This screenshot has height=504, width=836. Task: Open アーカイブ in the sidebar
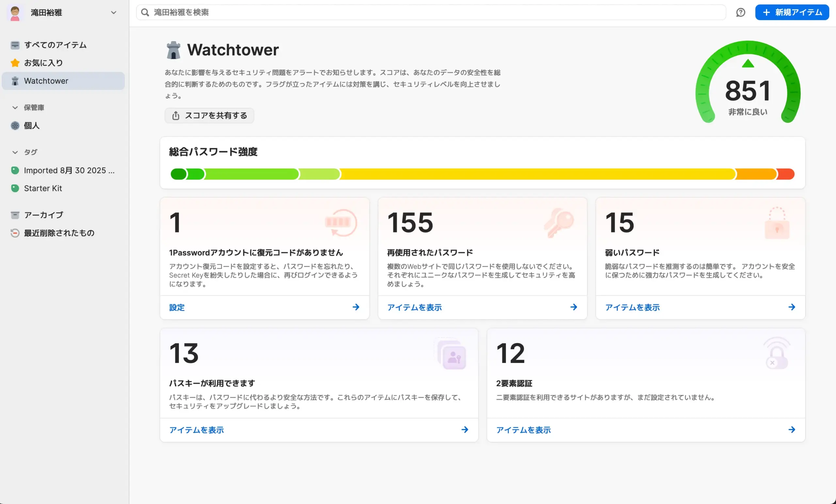coord(63,215)
